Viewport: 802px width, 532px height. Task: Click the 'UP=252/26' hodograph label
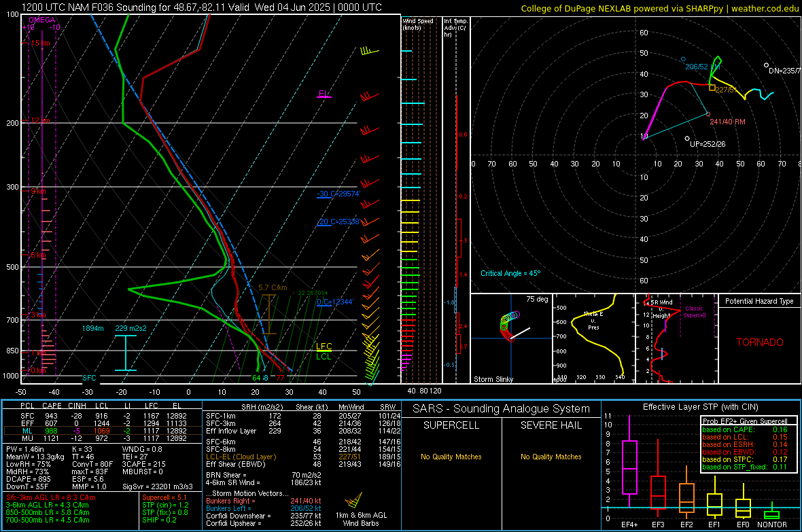tap(708, 144)
